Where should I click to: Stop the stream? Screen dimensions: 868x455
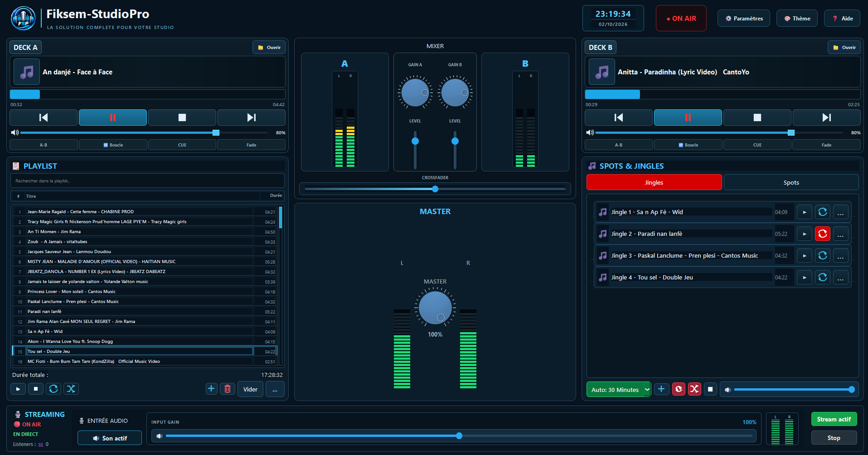[834, 438]
